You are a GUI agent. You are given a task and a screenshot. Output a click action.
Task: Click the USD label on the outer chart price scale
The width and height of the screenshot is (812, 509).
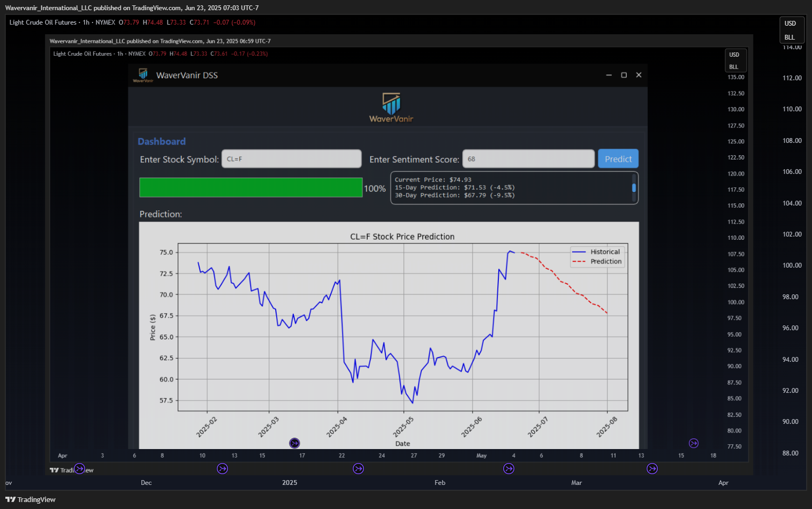(790, 24)
